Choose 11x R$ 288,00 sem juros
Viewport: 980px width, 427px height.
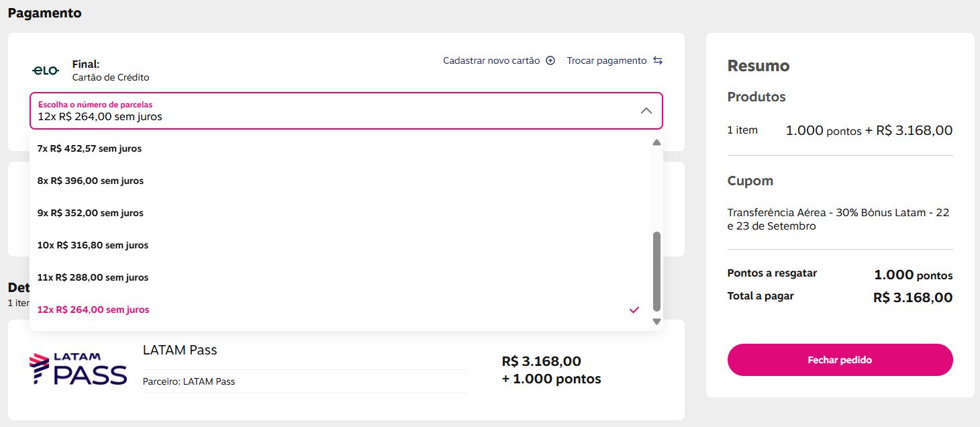click(340, 277)
